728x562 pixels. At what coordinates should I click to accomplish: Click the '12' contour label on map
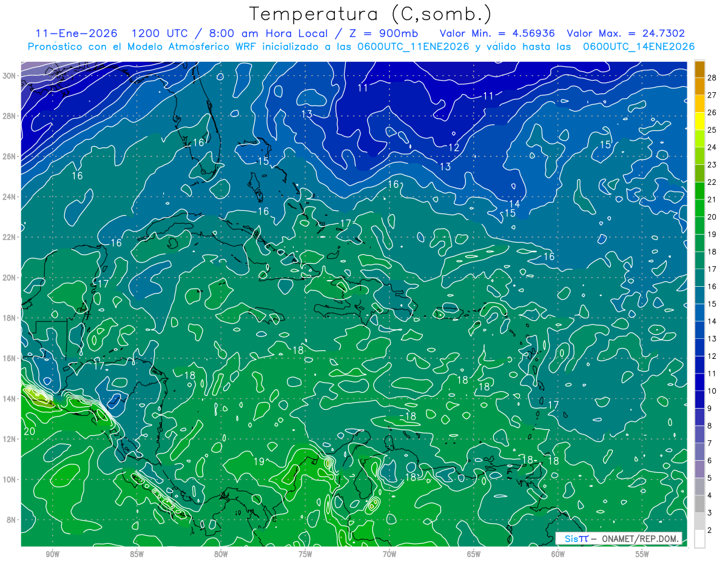pyautogui.click(x=454, y=147)
